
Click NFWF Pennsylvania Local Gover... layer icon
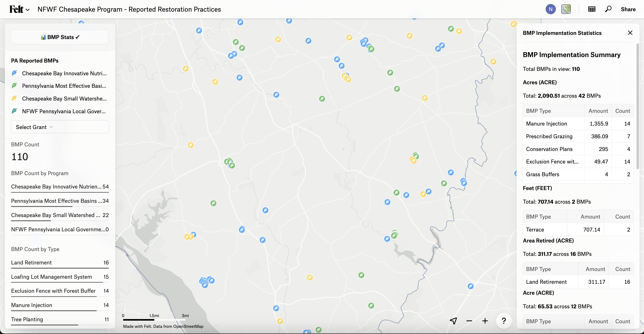click(14, 111)
